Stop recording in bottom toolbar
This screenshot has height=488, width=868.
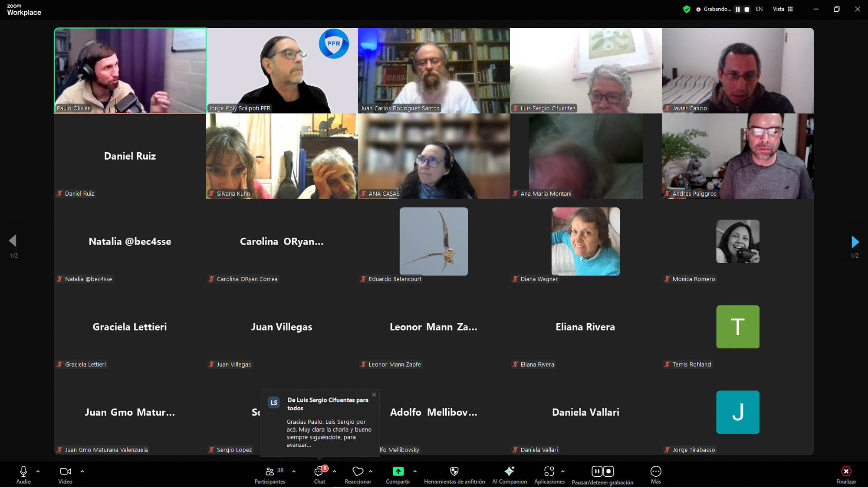pos(608,471)
